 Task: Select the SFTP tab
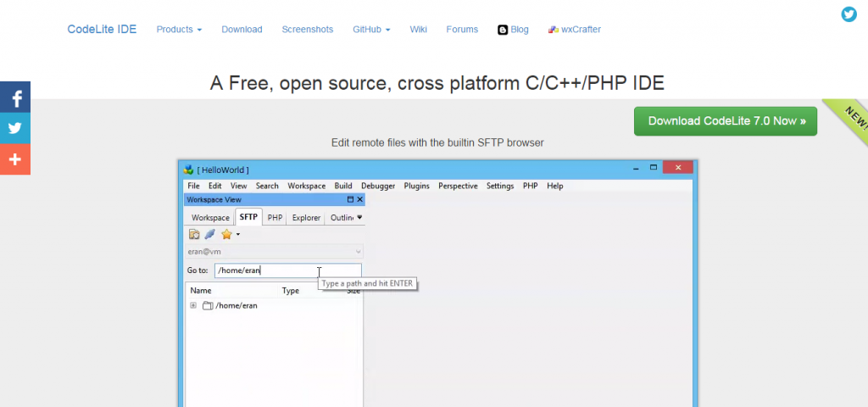[x=248, y=217]
